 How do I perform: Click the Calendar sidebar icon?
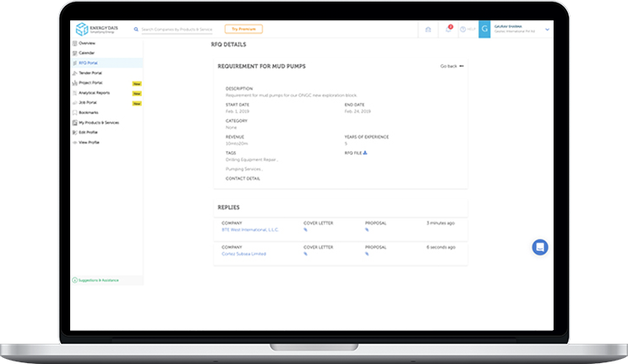click(x=74, y=53)
